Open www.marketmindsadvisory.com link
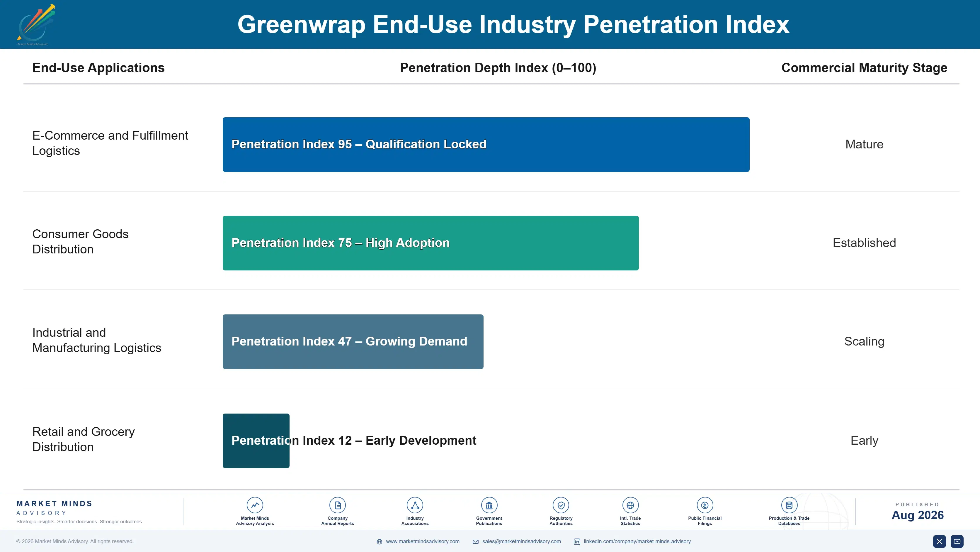 (423, 541)
